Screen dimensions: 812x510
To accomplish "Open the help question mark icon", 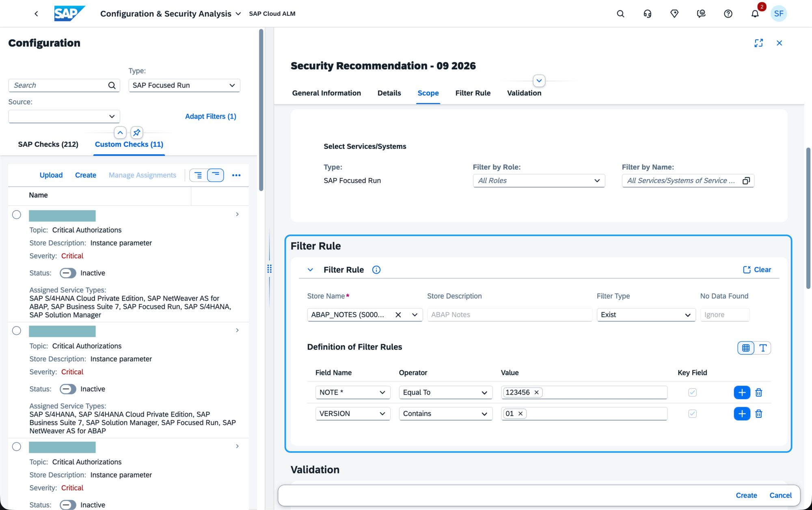I will tap(728, 14).
